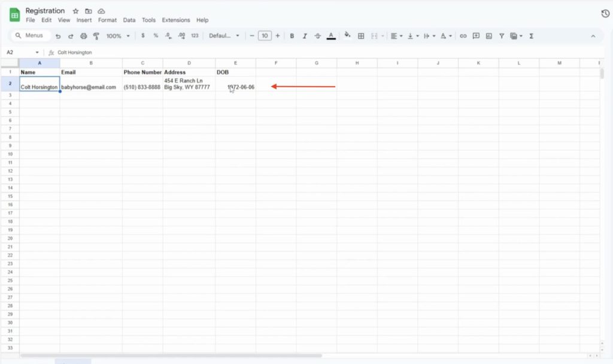This screenshot has width=613, height=364.
Task: Open the text rotation dropdown
Action: click(x=445, y=36)
